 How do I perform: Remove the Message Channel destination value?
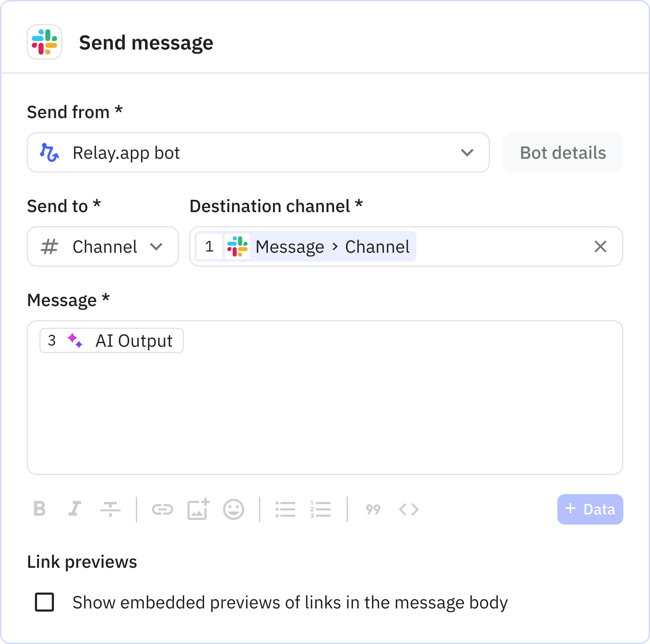(600, 246)
